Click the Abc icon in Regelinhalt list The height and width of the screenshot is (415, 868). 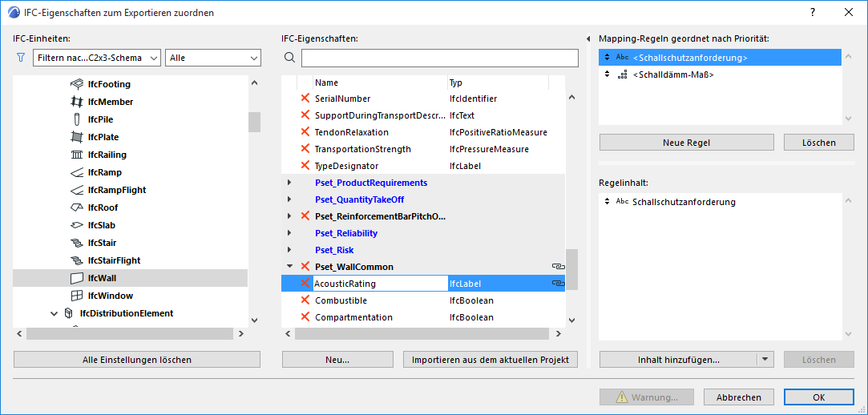tap(622, 202)
